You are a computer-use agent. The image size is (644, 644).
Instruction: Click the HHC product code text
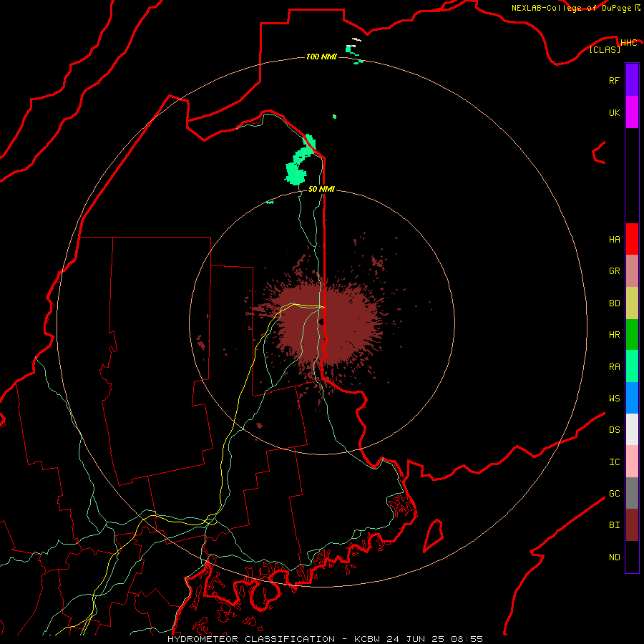click(x=628, y=43)
